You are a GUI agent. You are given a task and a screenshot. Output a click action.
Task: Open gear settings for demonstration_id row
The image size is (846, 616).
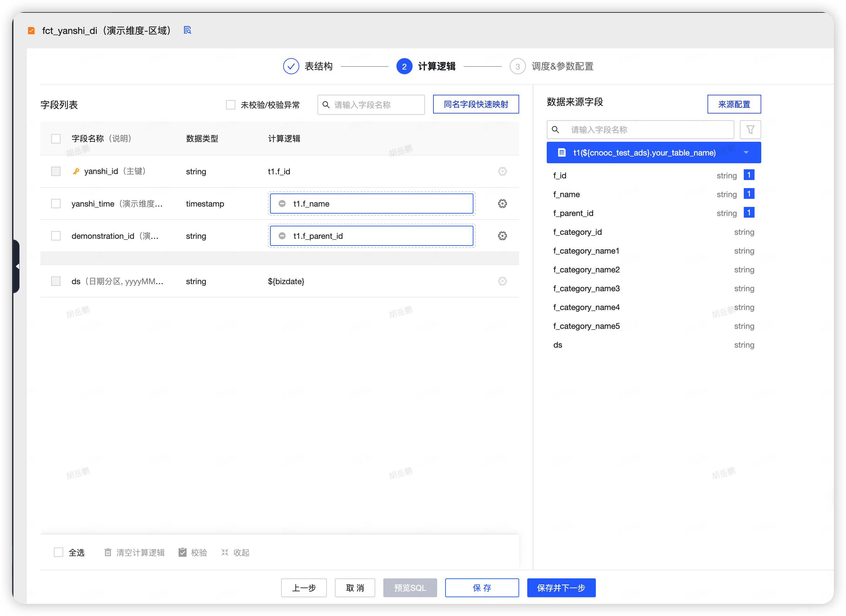point(502,236)
